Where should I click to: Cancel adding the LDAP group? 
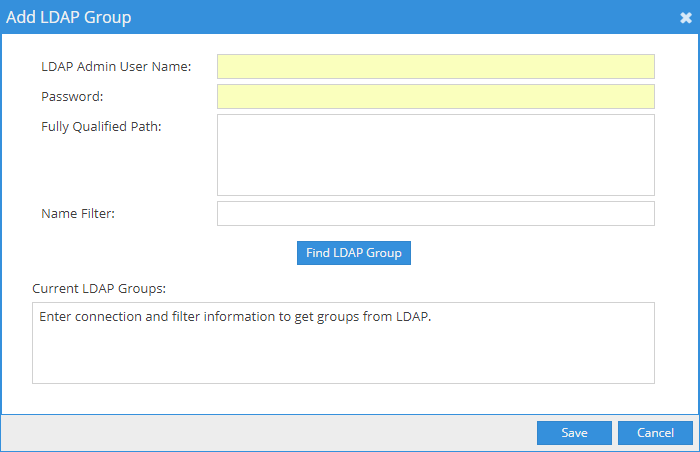(x=655, y=433)
